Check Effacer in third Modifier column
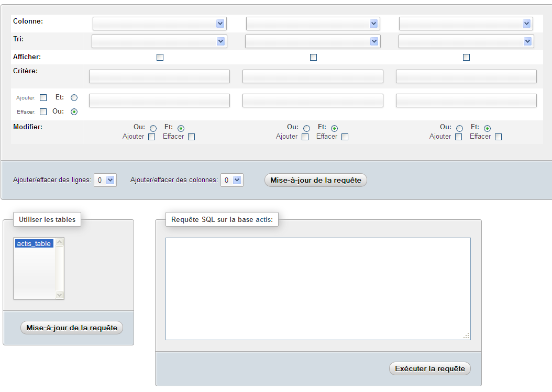The image size is (552, 392). point(498,137)
